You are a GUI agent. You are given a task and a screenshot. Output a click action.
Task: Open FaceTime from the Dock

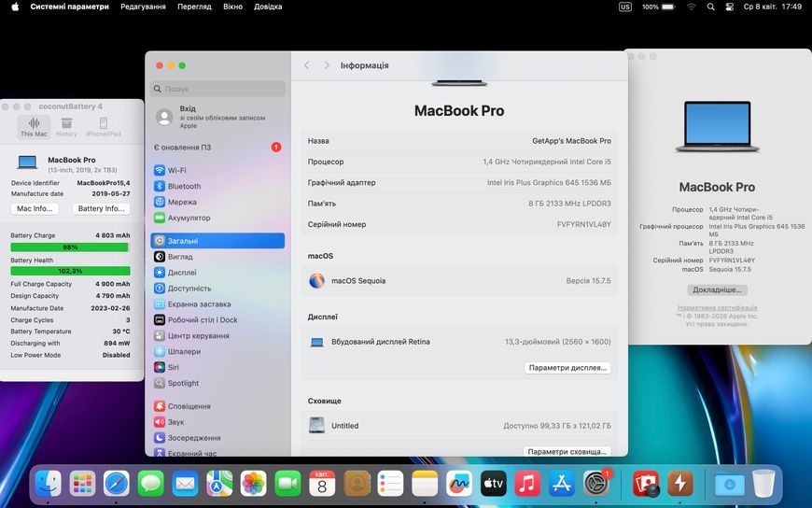(287, 484)
